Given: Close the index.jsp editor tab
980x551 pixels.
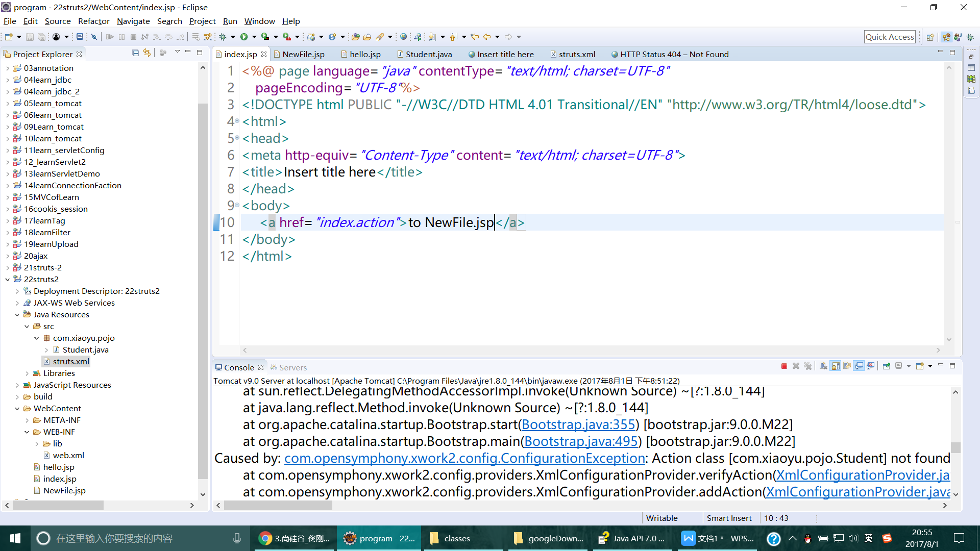Looking at the screenshot, I should click(264, 54).
